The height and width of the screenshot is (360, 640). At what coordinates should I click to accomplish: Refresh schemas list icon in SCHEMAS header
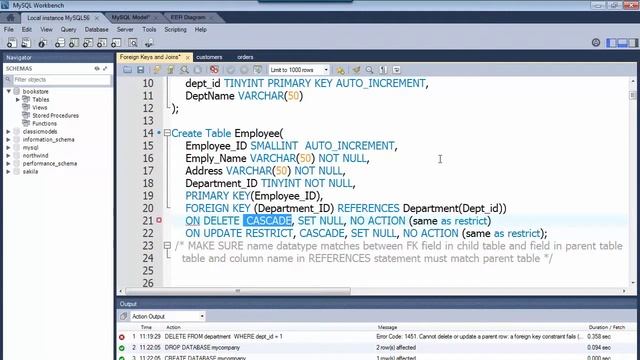coord(97,69)
